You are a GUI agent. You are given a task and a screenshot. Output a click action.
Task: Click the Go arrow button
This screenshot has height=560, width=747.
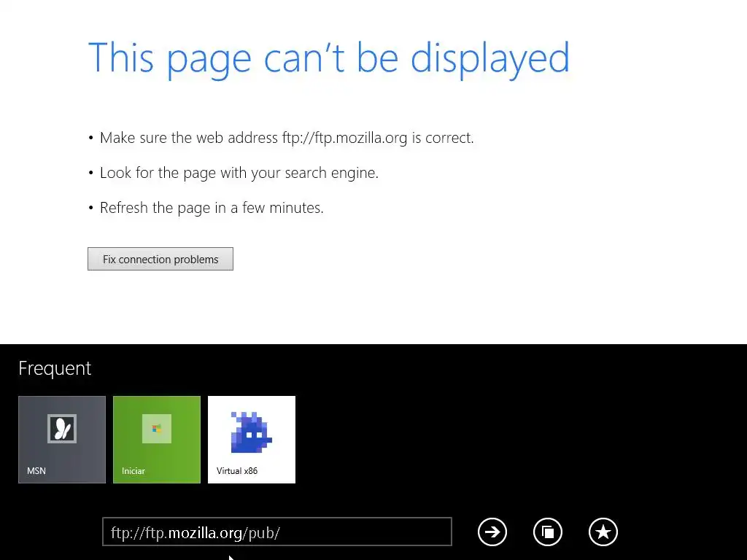pyautogui.click(x=492, y=532)
